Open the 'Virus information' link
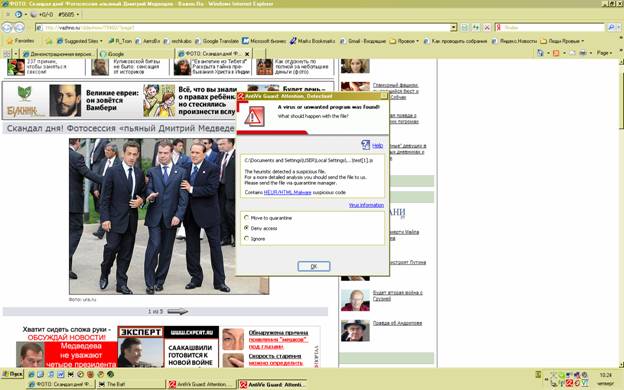 click(x=366, y=205)
